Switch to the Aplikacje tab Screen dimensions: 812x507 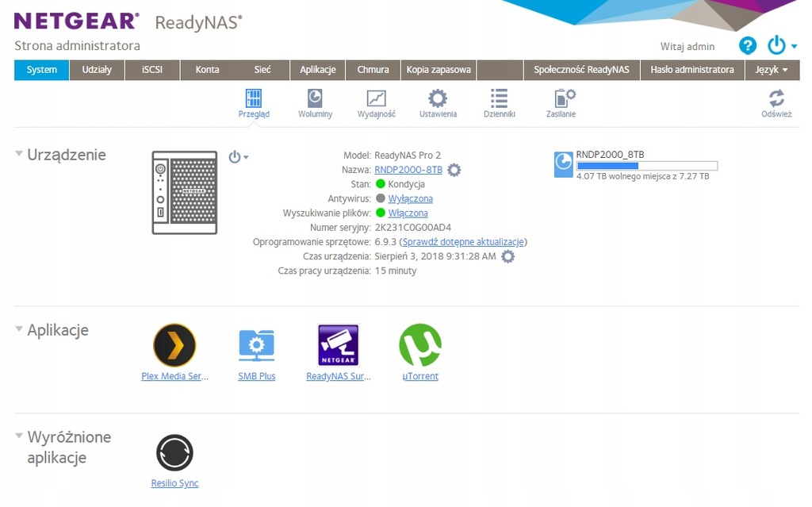[318, 70]
